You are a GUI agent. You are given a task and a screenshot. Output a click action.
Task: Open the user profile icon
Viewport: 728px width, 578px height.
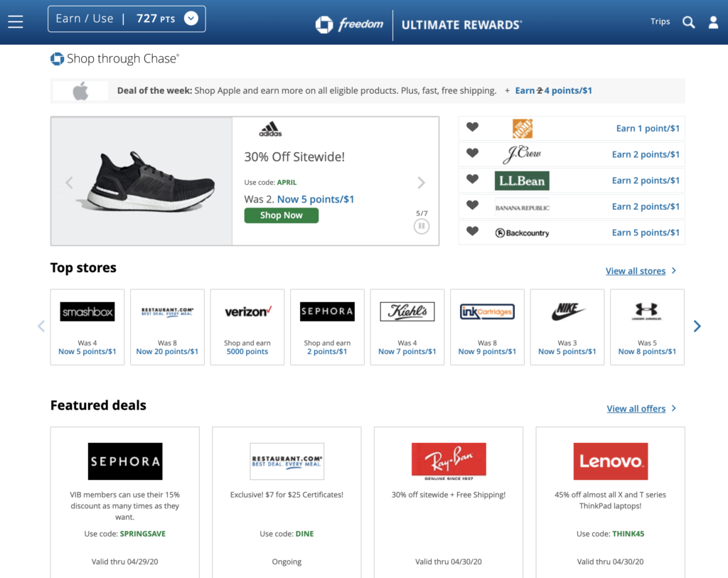[x=713, y=22]
